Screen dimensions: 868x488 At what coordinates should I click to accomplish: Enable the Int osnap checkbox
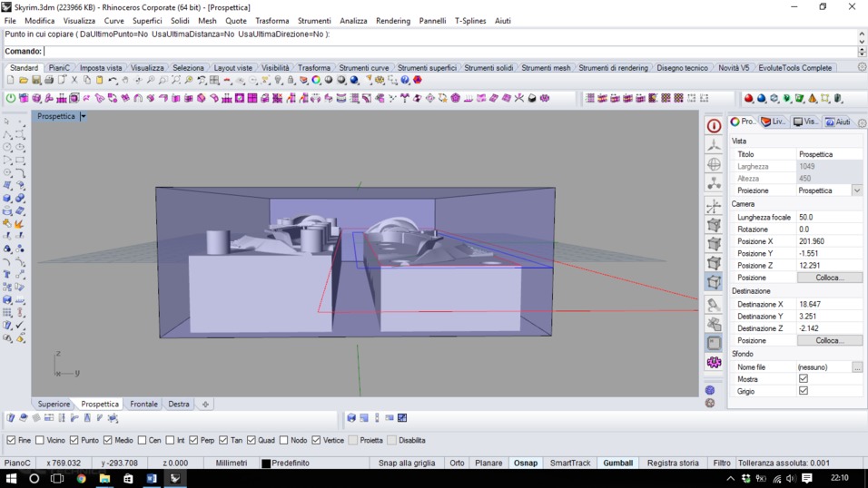[x=171, y=441]
